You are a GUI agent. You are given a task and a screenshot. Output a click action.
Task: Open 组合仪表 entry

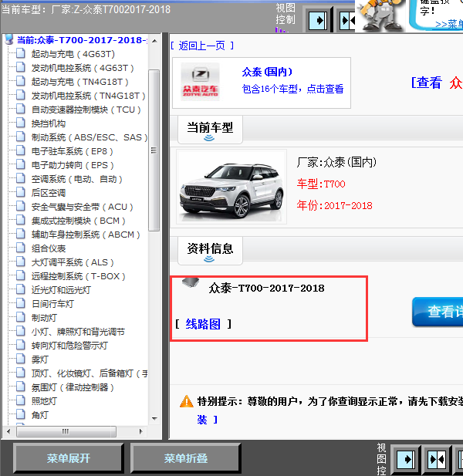49,248
